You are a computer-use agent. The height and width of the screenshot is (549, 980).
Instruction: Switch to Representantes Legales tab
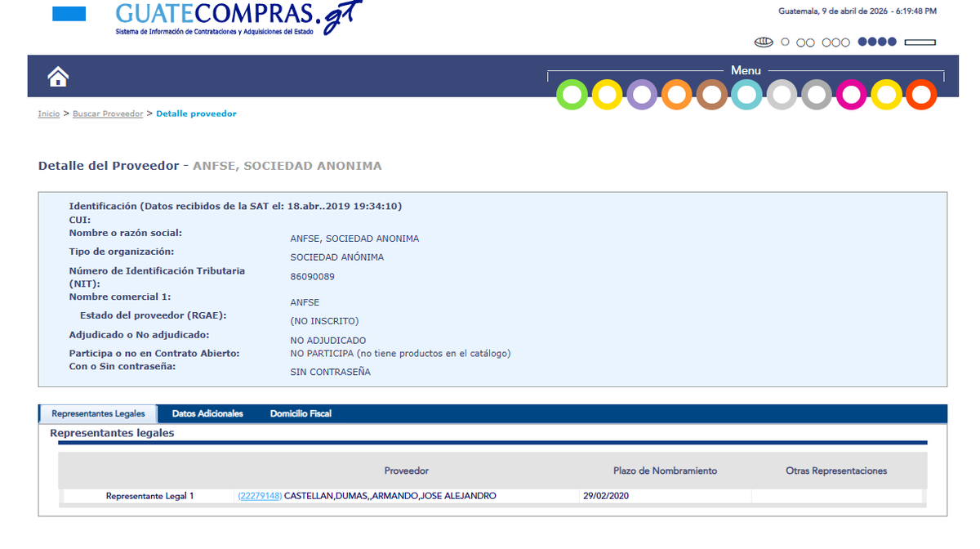98,413
